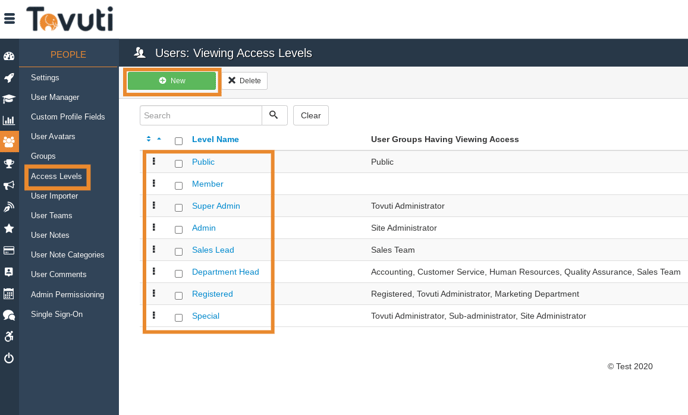Click into the Search text field
The height and width of the screenshot is (415, 688).
pyautogui.click(x=201, y=115)
